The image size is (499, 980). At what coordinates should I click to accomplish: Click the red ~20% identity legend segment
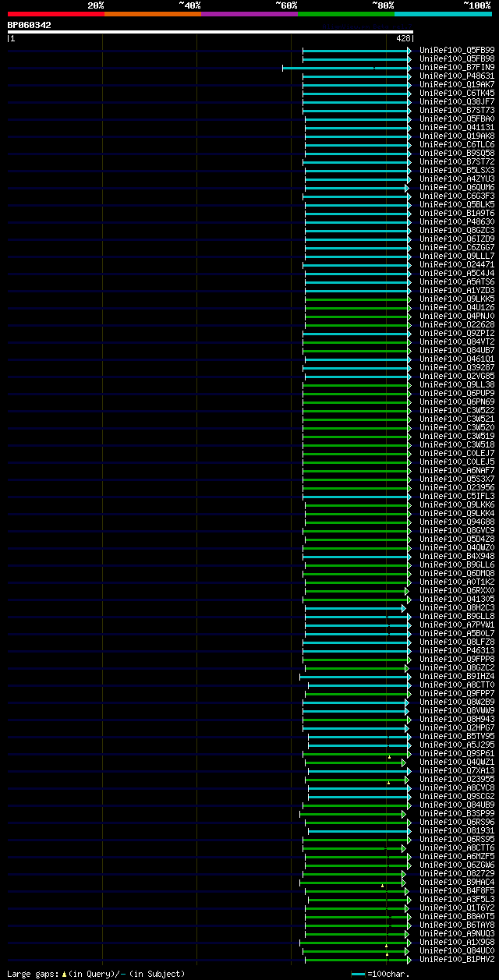click(55, 14)
